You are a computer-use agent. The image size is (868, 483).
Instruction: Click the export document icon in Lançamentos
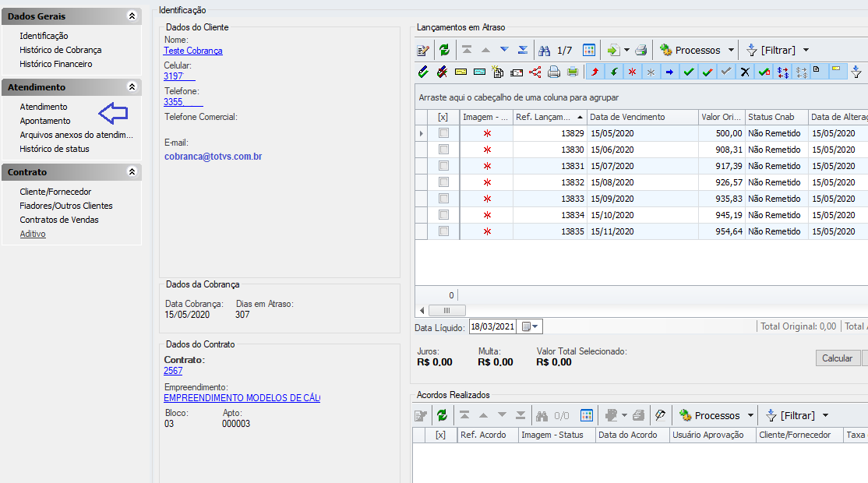(612, 51)
